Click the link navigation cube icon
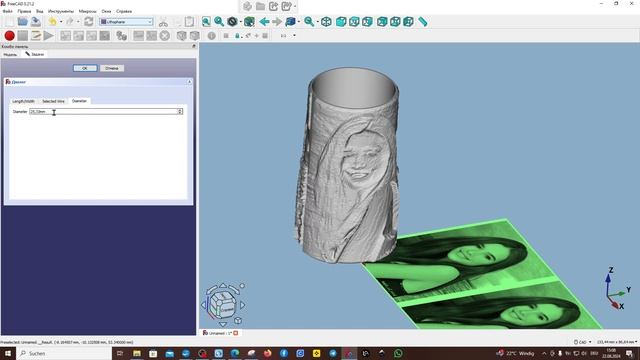The width and height of the screenshot is (640, 360). [x=290, y=22]
